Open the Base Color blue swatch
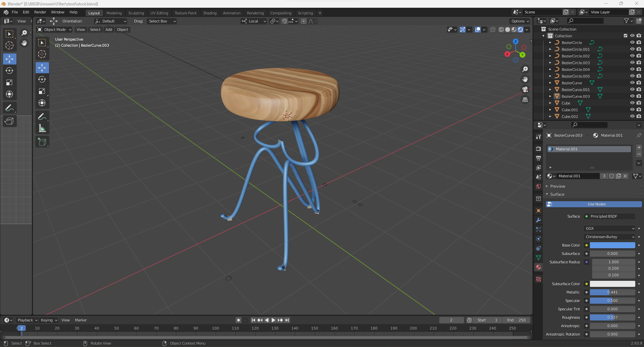Screen dimensions: 644x347 [x=612, y=245]
